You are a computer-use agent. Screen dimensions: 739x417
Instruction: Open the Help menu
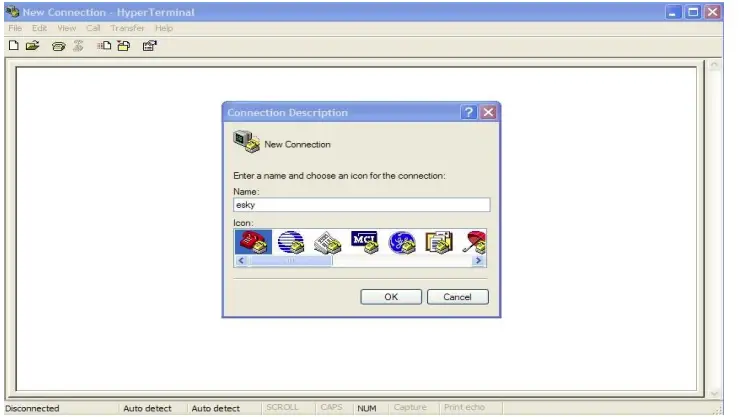pos(164,28)
